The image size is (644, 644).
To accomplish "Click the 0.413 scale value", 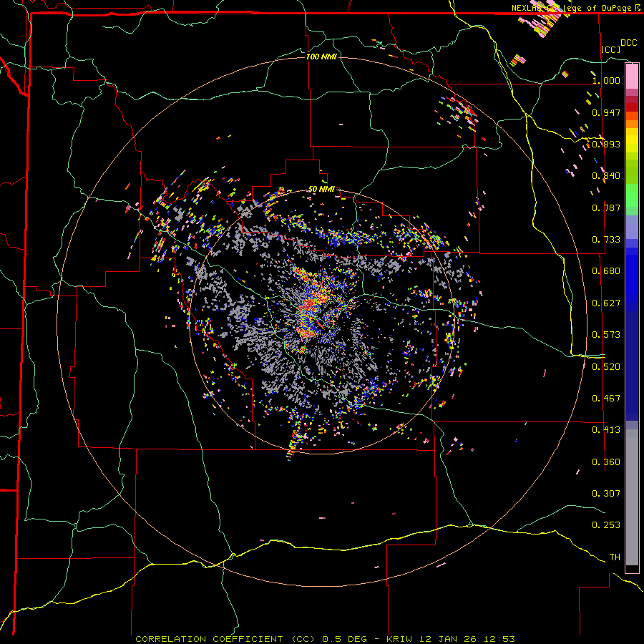I will tap(606, 430).
